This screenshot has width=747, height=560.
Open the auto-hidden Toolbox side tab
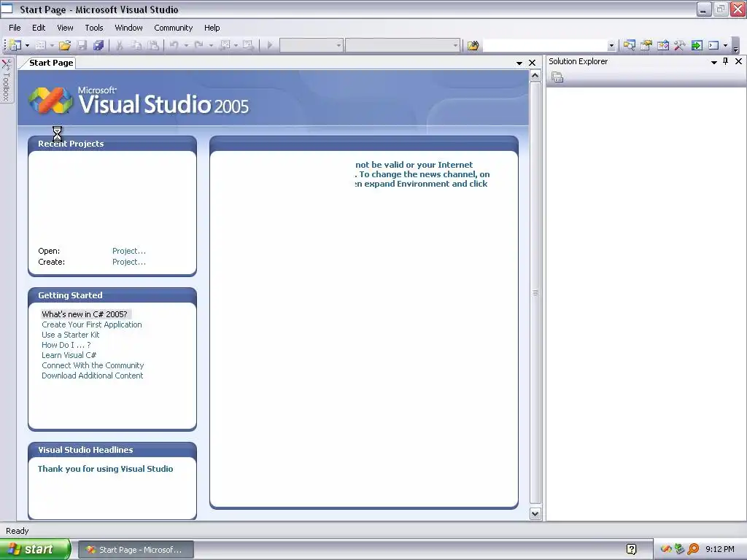7,80
